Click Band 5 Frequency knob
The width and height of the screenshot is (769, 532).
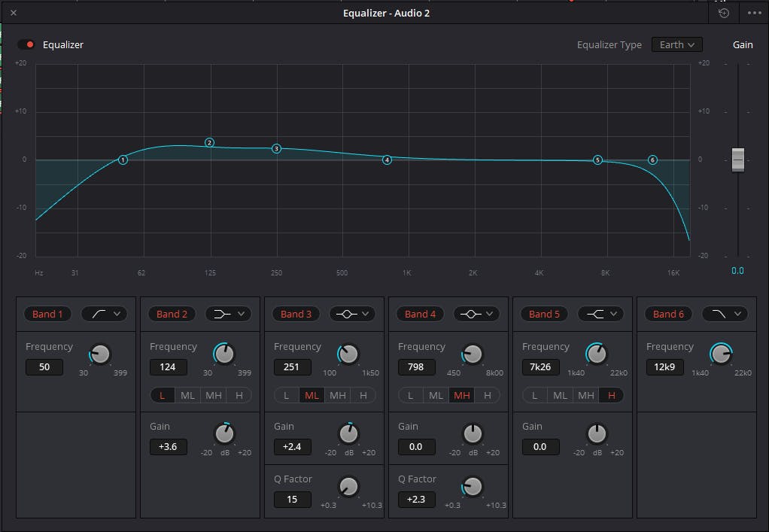coord(597,354)
